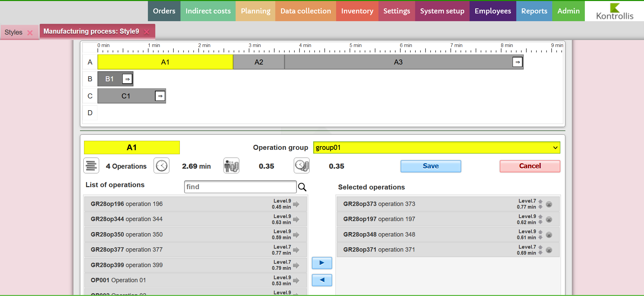
Task: Select row GR28op377 operation 377
Action: click(x=195, y=250)
